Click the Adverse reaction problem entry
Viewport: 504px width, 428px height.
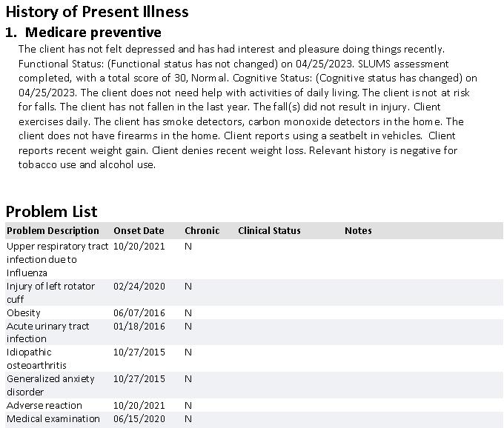(x=44, y=405)
